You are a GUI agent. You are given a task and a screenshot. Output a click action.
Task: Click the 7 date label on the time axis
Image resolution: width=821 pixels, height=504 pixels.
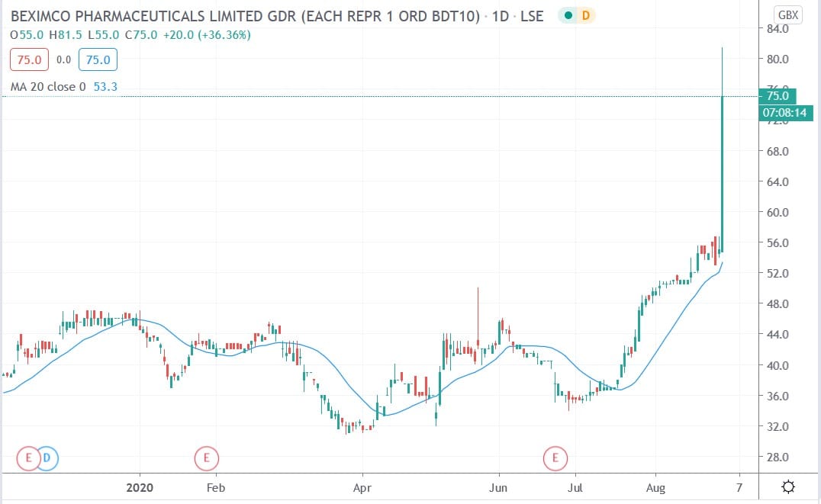(739, 488)
